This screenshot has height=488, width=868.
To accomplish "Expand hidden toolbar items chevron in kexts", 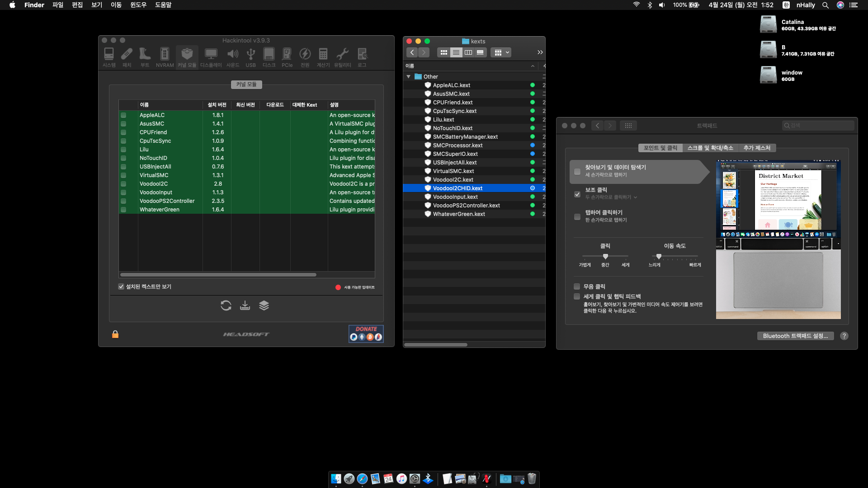I will pos(540,52).
